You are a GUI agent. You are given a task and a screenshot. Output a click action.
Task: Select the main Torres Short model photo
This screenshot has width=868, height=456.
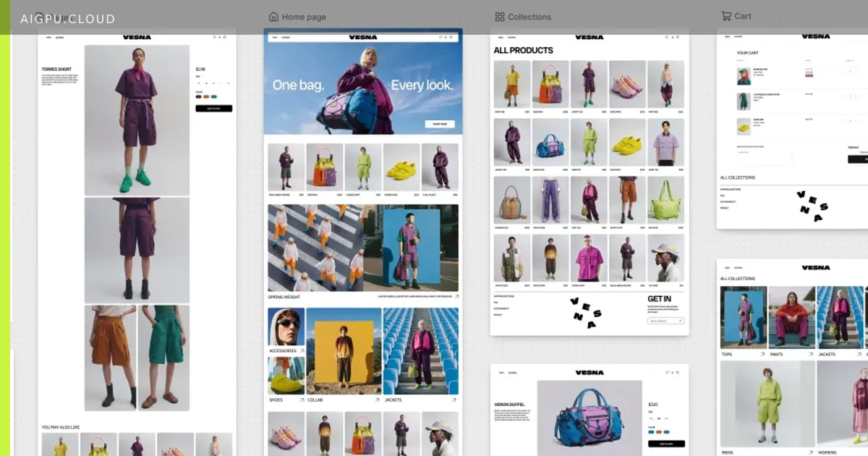(137, 120)
